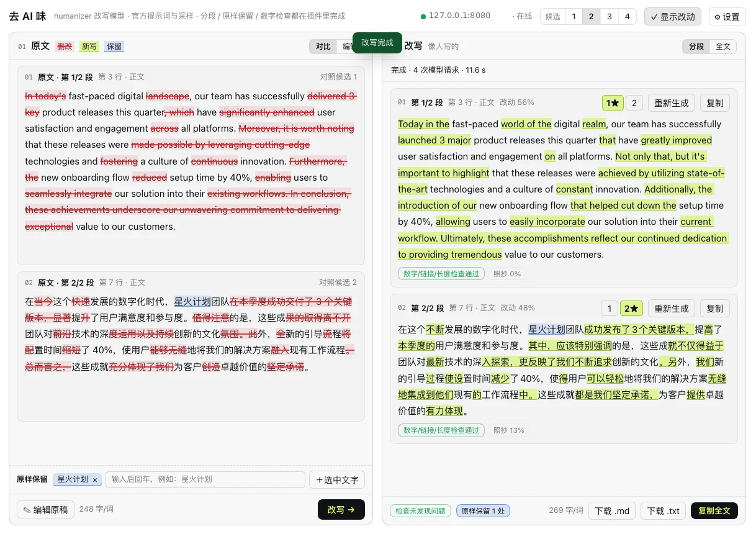
Task: Switch the 原文 panel to 对比 view
Action: coord(323,47)
